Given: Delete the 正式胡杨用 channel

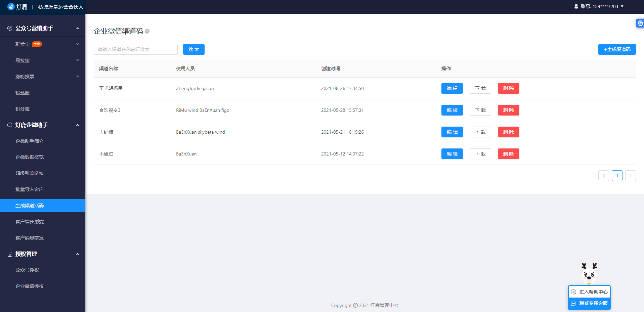Looking at the screenshot, I should click(509, 88).
